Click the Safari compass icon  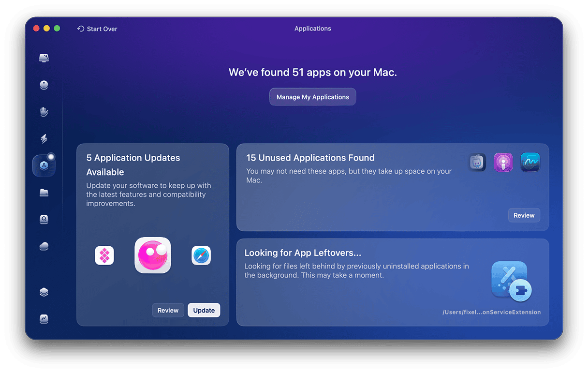click(x=201, y=255)
